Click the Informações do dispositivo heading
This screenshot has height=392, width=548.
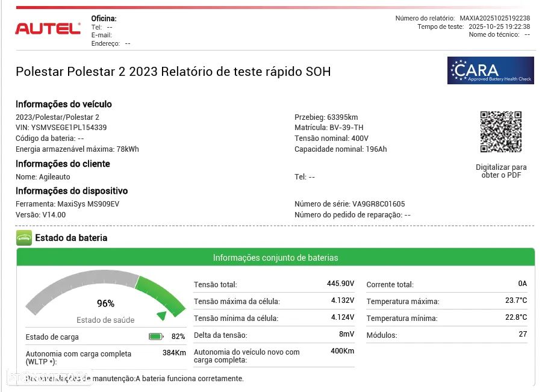tap(72, 191)
